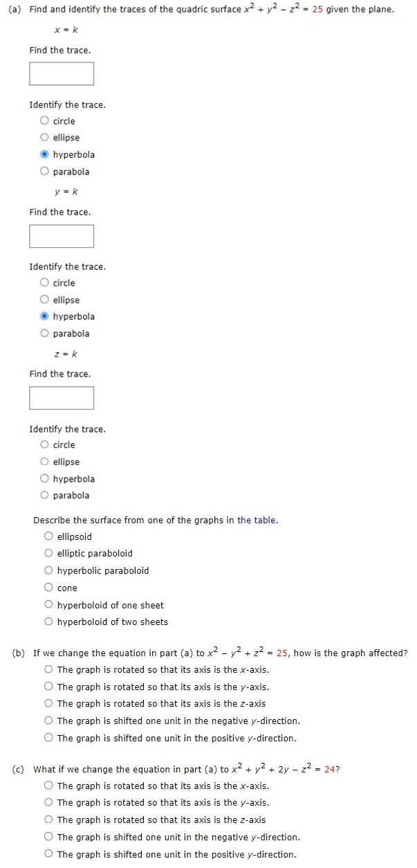Choose the "hyperbolic paraboloid" option

(49, 570)
